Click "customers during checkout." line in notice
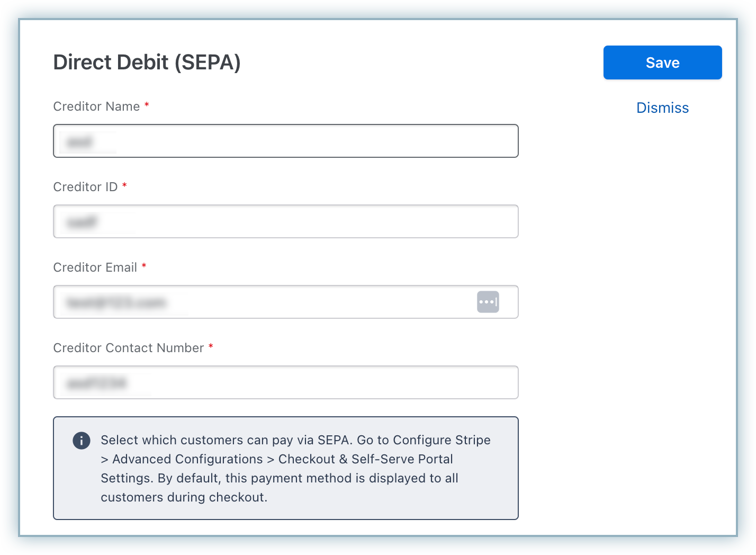 point(184,497)
